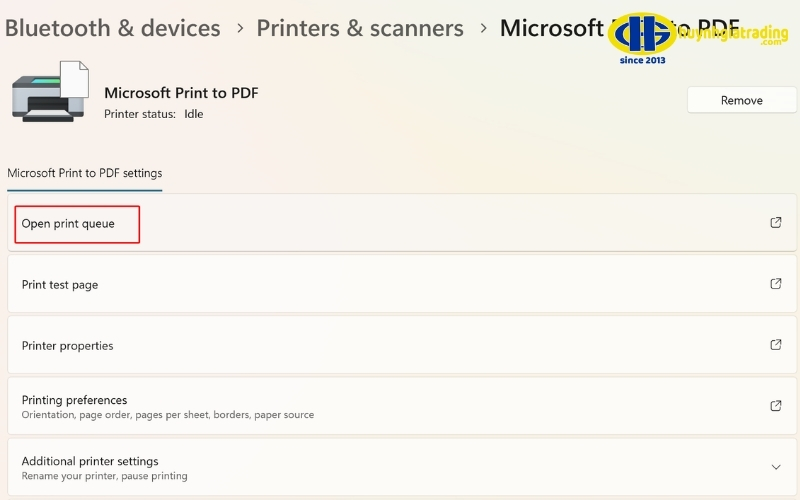Image resolution: width=800 pixels, height=500 pixels.
Task: Click the breadcrumb chevron after Printers & scanners
Action: (483, 29)
